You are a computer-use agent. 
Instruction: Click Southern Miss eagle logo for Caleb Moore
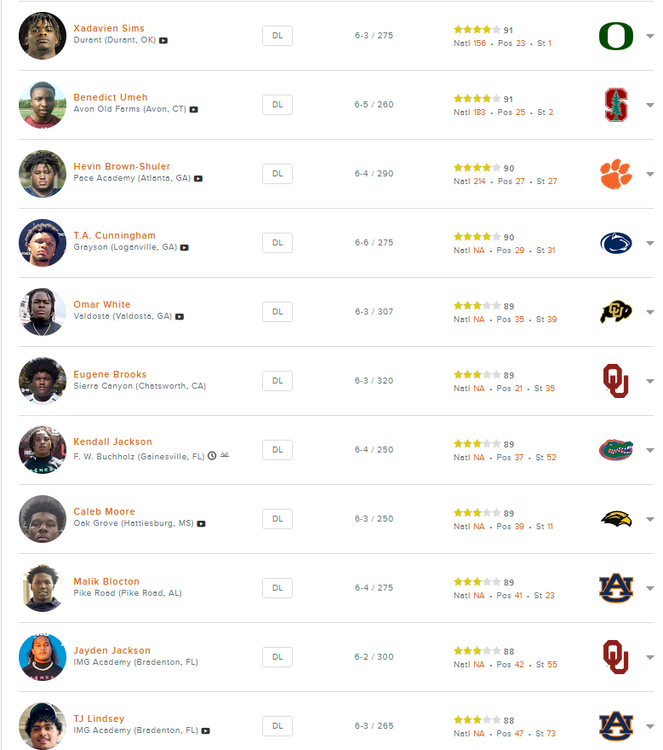[616, 518]
